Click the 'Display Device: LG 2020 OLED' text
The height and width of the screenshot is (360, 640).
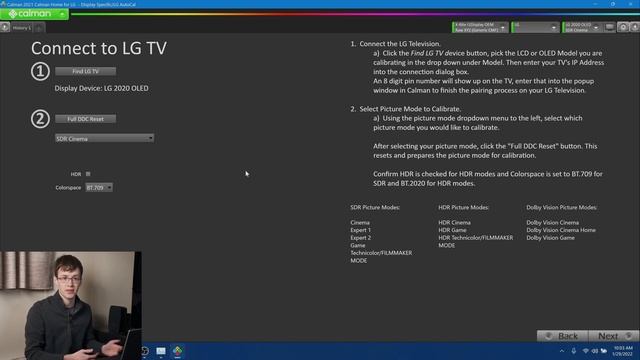102,88
